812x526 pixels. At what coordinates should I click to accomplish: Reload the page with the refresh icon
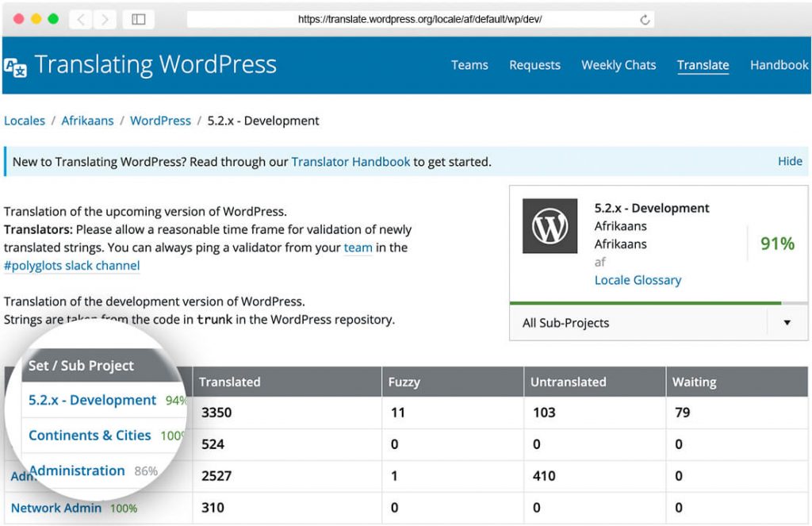click(x=645, y=20)
